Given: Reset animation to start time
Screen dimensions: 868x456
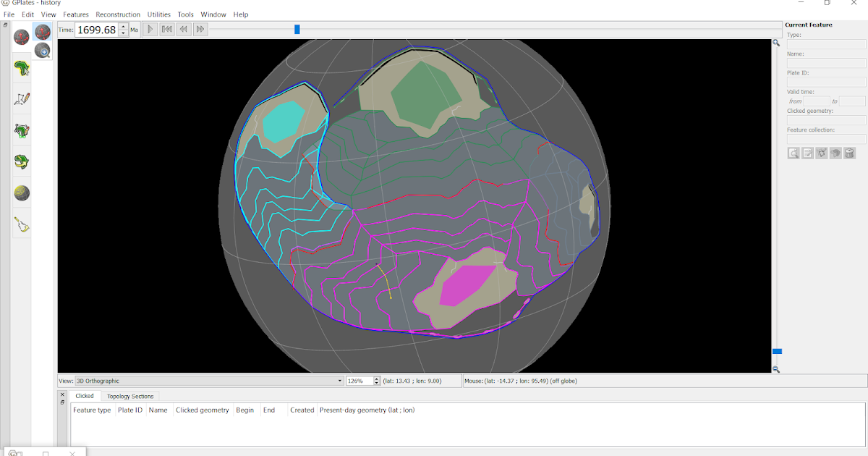Looking at the screenshot, I should pyautogui.click(x=166, y=29).
